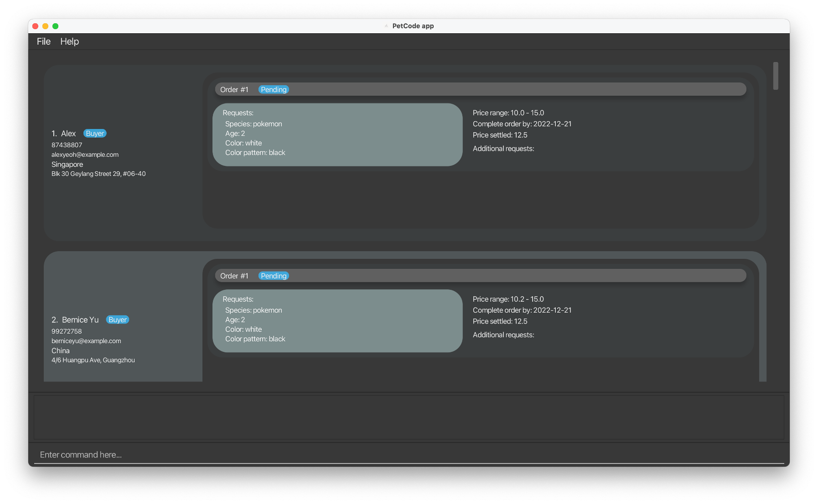Click Price settled: 12.5 in Bernice's order
Image resolution: width=818 pixels, height=504 pixels.
tap(500, 322)
